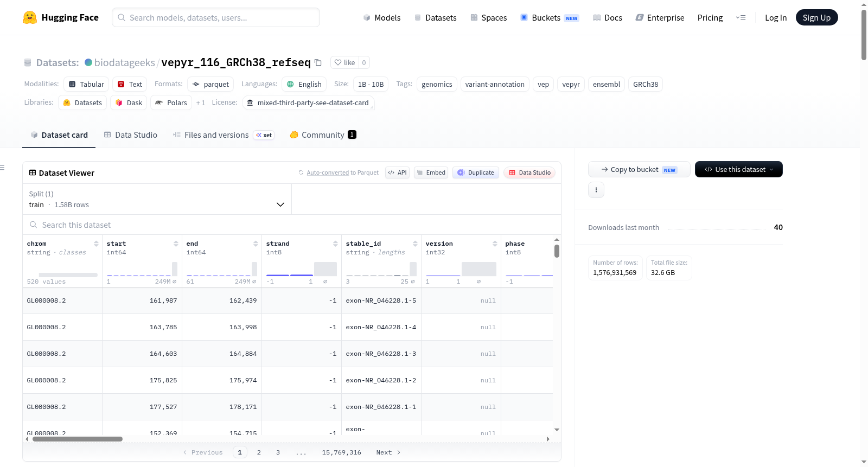The image size is (868, 467).
Task: Open Enterprise in the top navigation
Action: click(660, 17)
